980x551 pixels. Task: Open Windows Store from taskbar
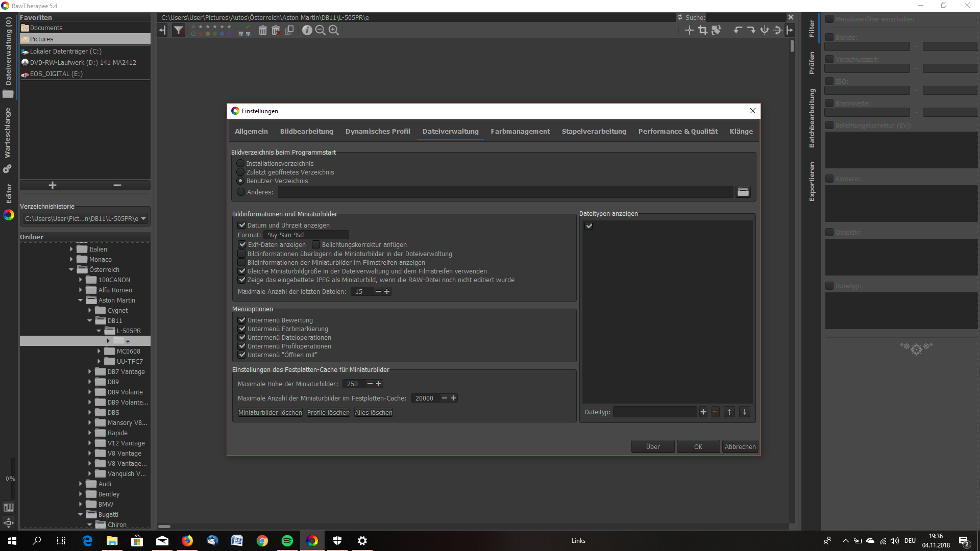coord(137,541)
